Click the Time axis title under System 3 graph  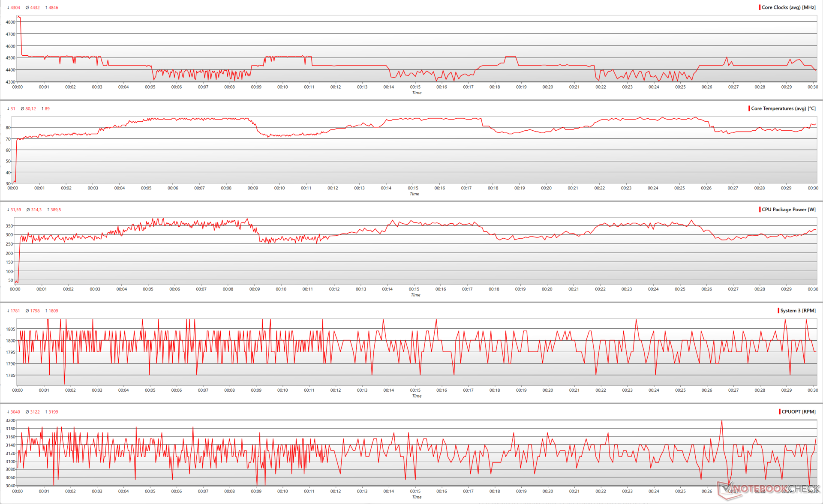[417, 396]
